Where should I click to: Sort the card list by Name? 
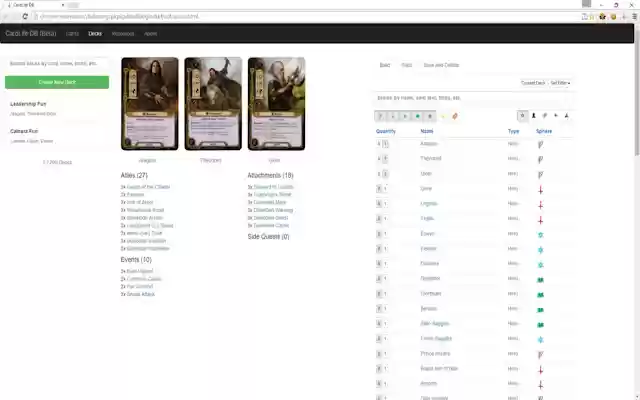[x=427, y=131]
